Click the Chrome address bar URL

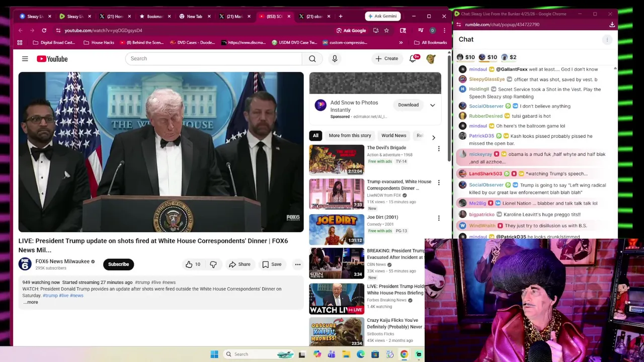click(103, 31)
